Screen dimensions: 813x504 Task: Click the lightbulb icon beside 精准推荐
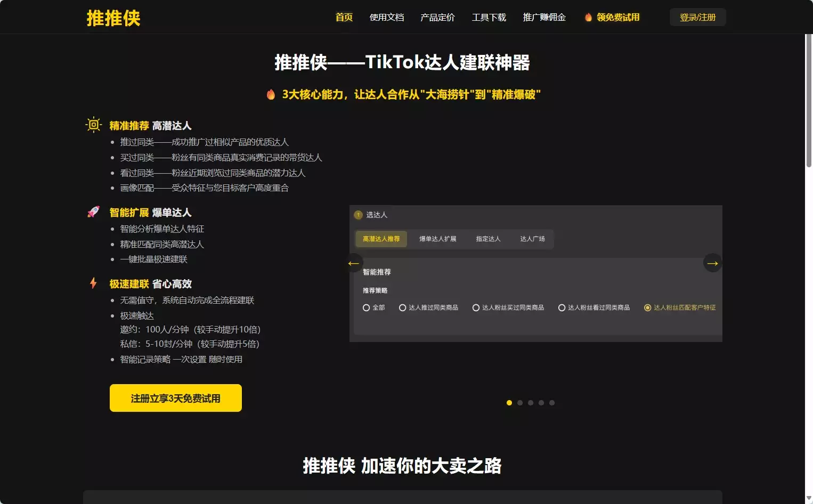pos(94,125)
